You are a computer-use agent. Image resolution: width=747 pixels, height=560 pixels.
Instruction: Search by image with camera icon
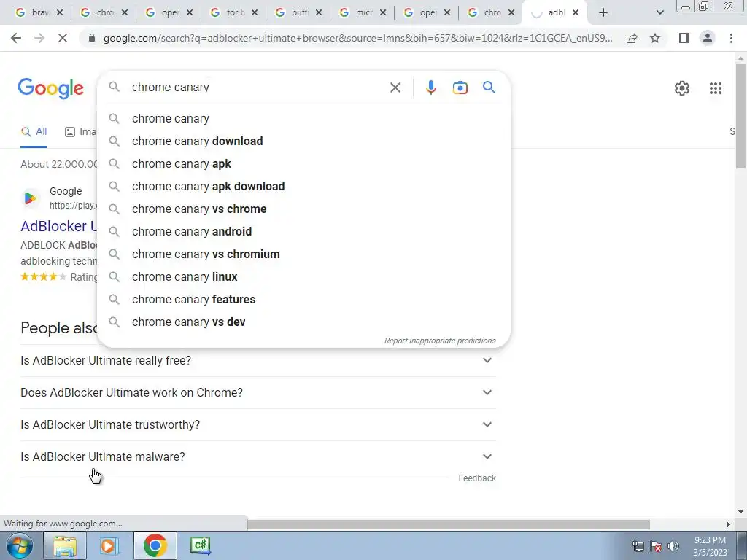coord(460,87)
